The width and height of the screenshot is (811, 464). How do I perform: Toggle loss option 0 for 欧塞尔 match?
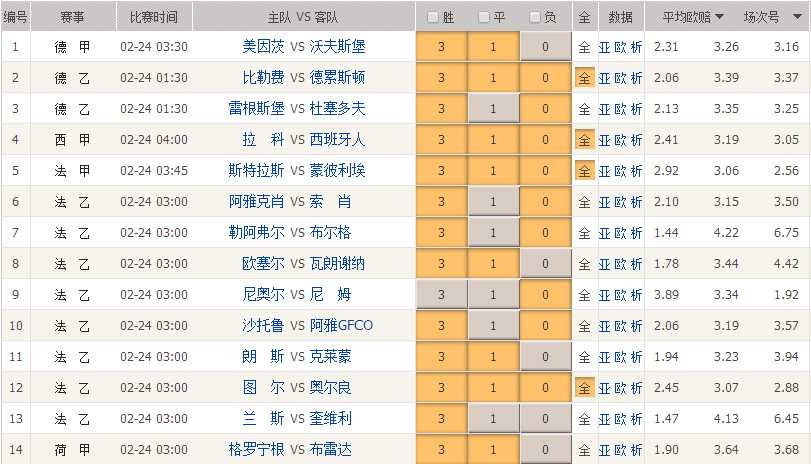pyautogui.click(x=545, y=264)
